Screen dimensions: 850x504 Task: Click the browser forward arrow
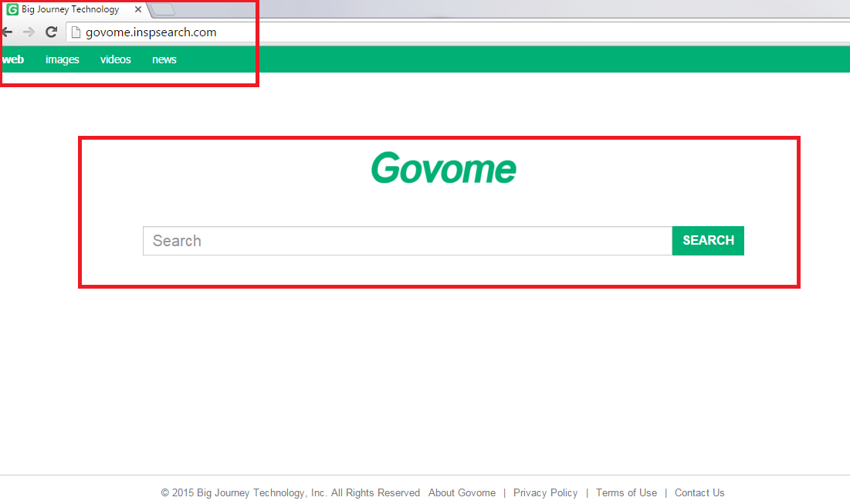click(29, 32)
